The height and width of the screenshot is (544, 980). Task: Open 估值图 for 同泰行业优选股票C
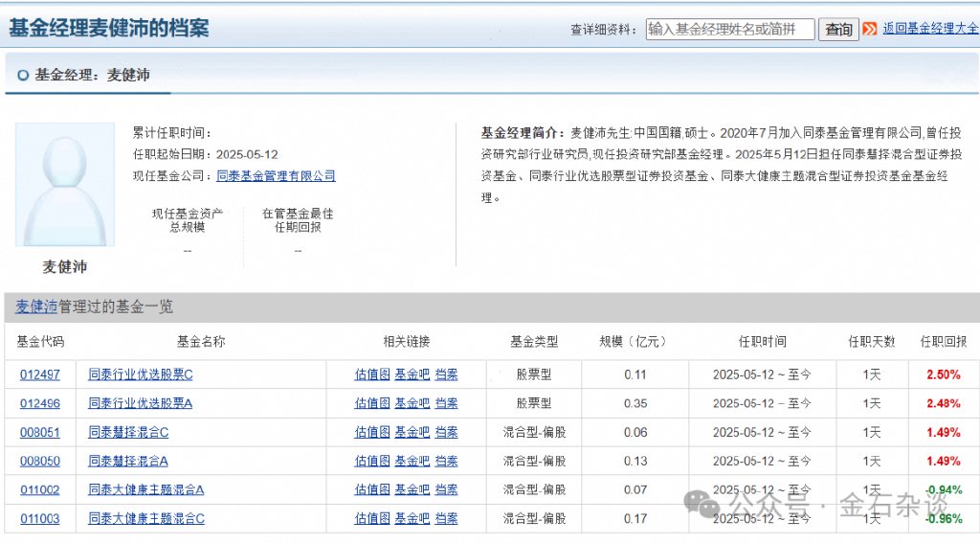coord(372,374)
